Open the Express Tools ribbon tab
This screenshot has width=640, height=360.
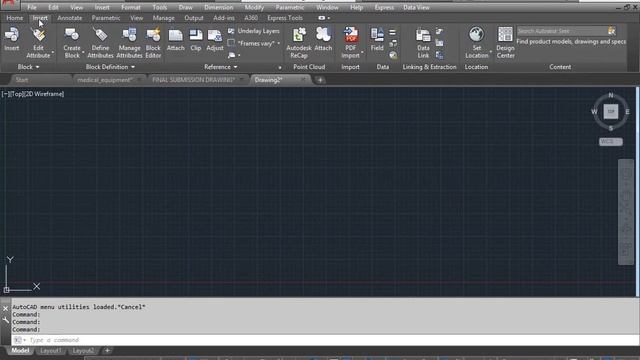tap(285, 18)
